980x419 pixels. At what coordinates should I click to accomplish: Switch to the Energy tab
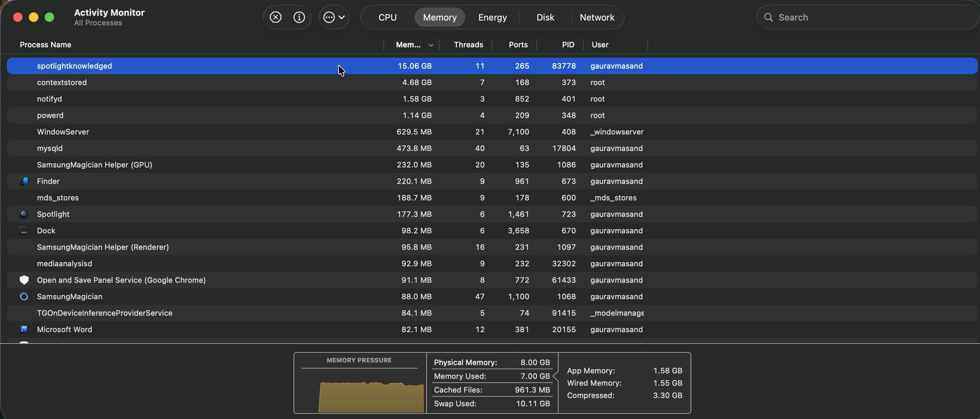click(x=492, y=17)
